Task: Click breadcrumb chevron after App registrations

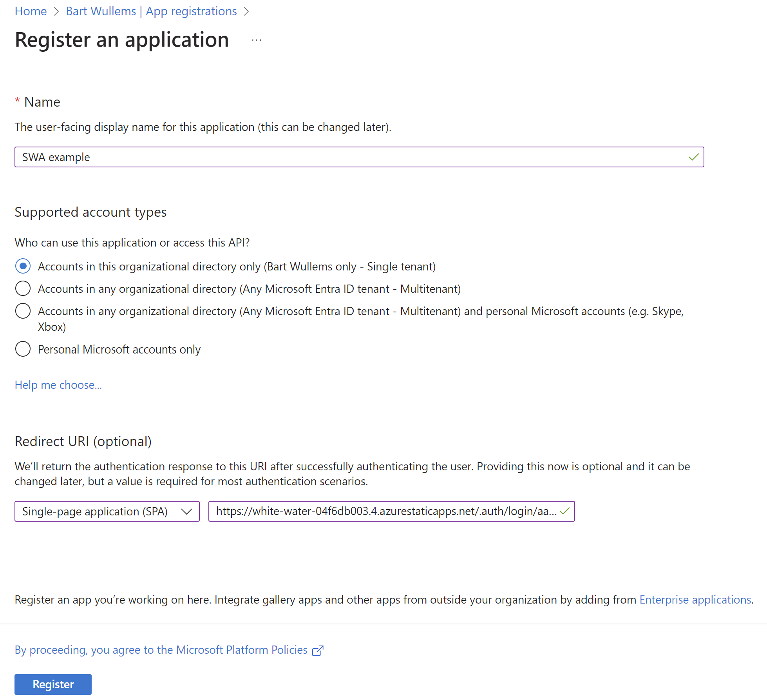Action: click(246, 11)
